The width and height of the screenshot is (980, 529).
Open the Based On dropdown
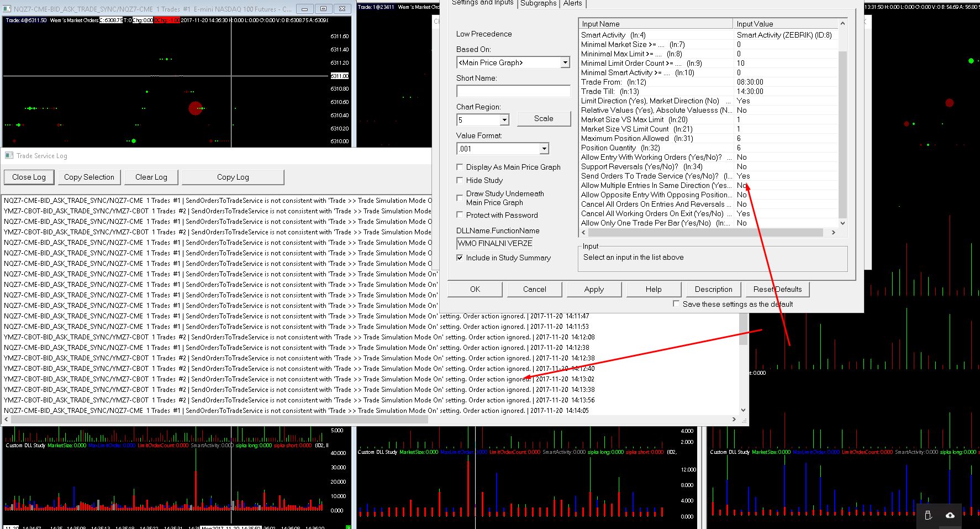(565, 62)
